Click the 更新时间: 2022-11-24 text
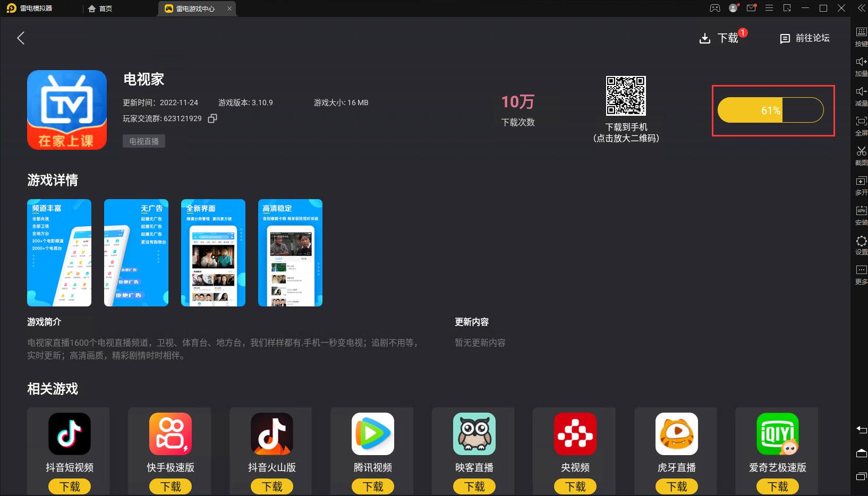The width and height of the screenshot is (868, 496). pos(160,102)
